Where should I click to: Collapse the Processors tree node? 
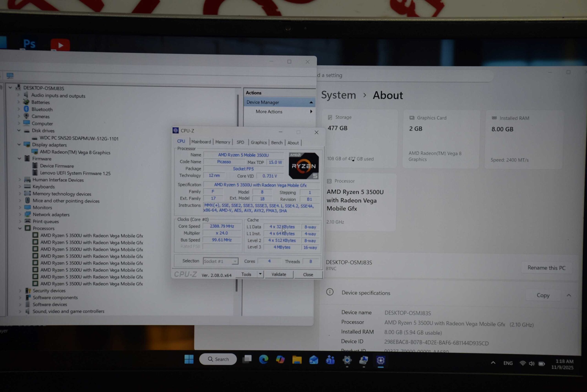(19, 228)
